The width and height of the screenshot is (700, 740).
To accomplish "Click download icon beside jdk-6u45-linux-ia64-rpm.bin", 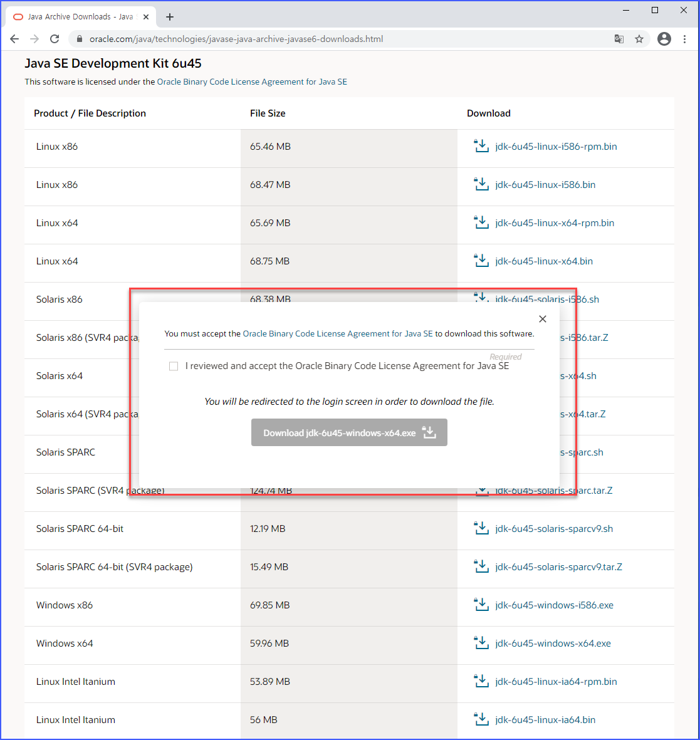I will tap(481, 682).
